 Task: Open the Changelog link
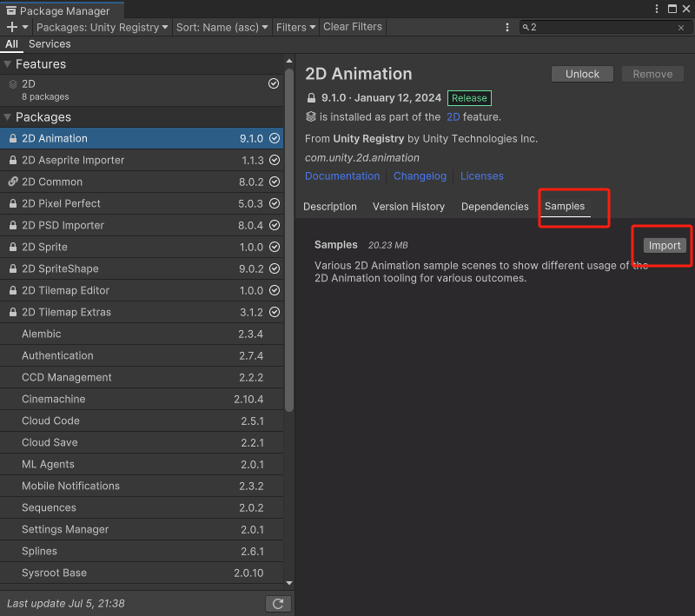pos(420,176)
